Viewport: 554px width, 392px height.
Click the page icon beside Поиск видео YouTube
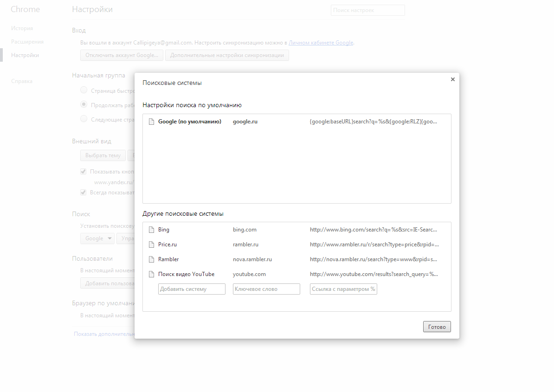click(152, 274)
